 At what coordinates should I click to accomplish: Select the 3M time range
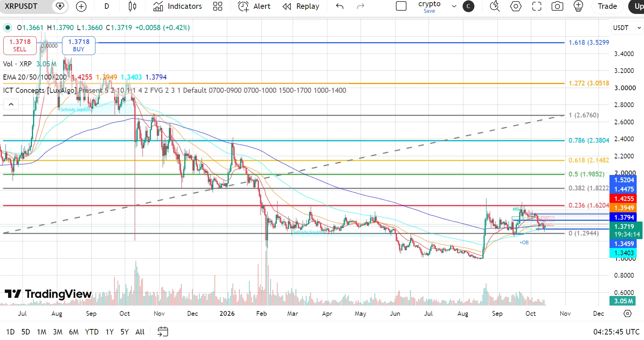click(58, 332)
